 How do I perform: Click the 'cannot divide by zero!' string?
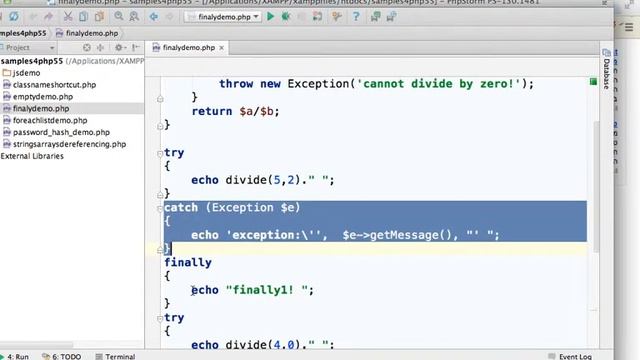click(x=438, y=84)
